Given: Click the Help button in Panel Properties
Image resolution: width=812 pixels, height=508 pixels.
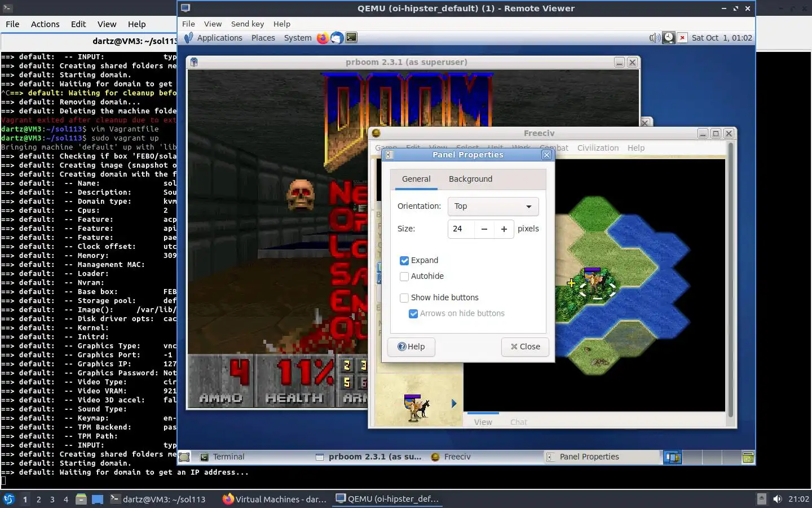Looking at the screenshot, I should (x=411, y=347).
